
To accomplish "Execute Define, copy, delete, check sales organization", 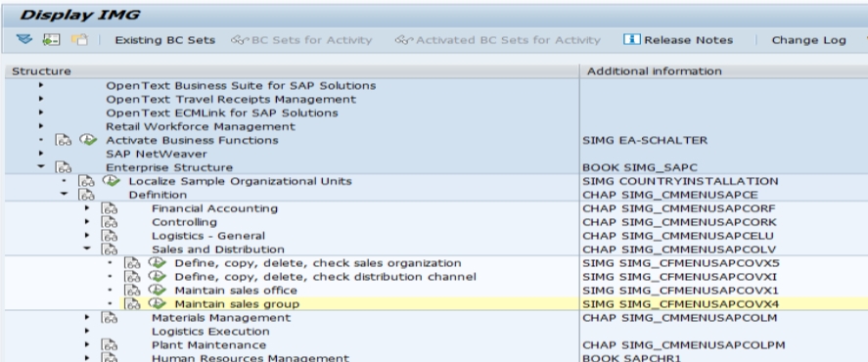I will pos(158,262).
